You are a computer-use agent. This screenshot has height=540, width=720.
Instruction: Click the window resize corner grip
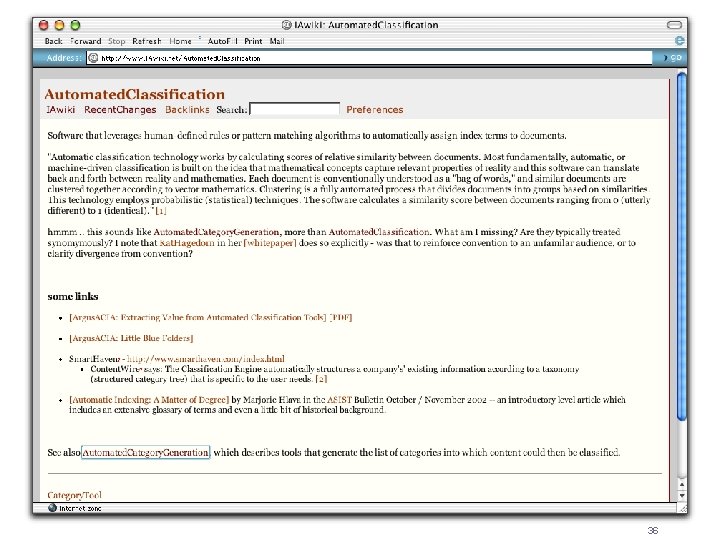pyautogui.click(x=682, y=508)
